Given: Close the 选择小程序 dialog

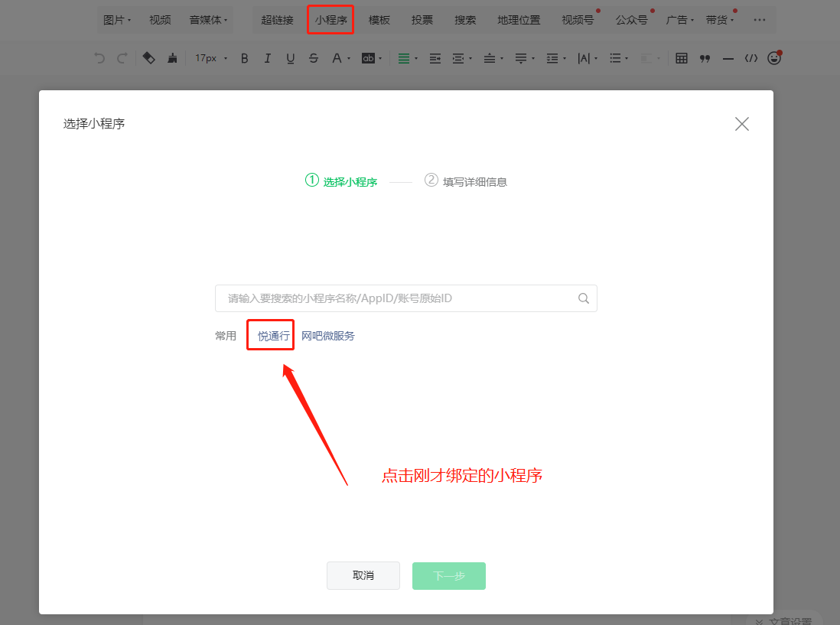Looking at the screenshot, I should (x=741, y=124).
